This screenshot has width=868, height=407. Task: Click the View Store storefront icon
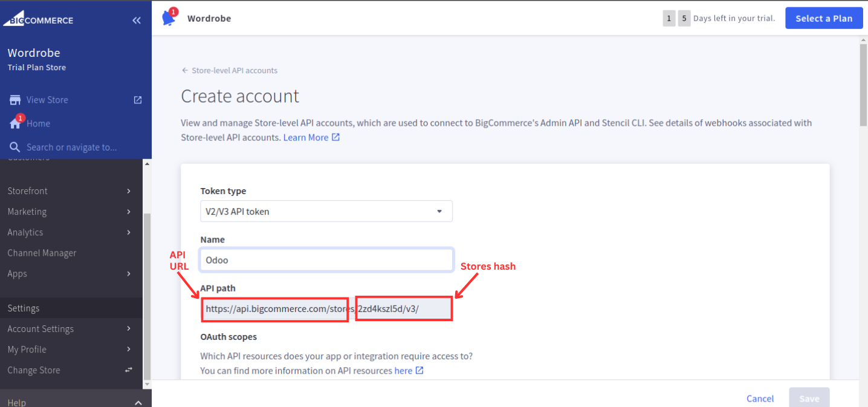(15, 100)
